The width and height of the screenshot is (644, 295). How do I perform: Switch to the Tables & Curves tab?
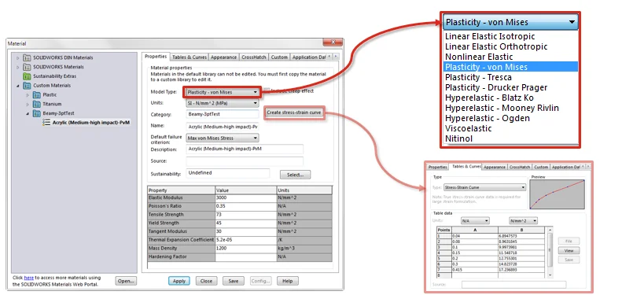[x=189, y=57]
